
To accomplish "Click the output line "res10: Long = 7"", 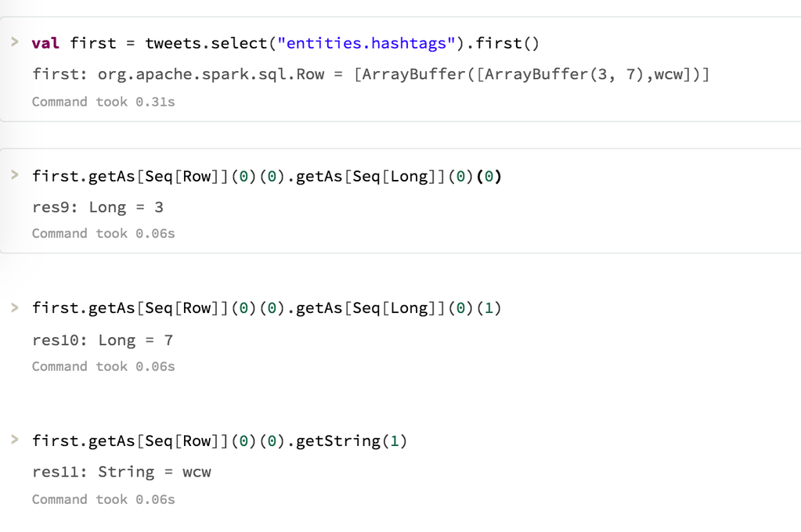I will 103,340.
